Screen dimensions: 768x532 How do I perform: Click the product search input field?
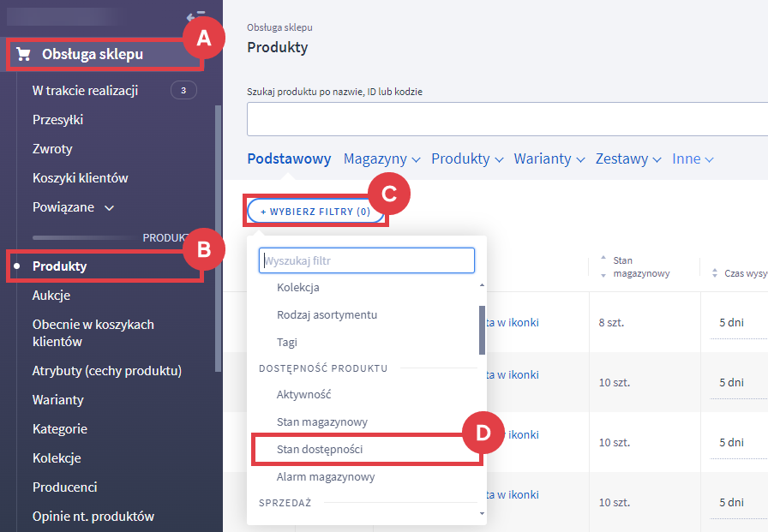(506, 119)
